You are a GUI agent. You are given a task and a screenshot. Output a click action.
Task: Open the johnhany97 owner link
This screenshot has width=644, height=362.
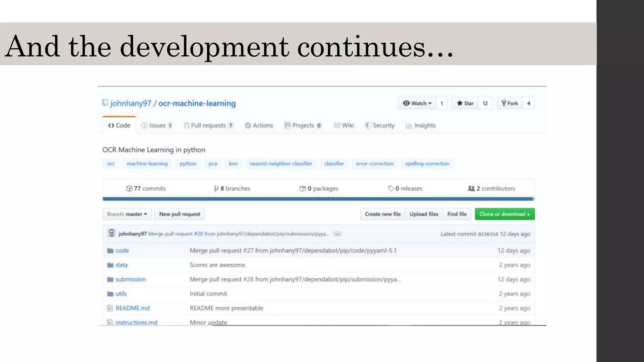pyautogui.click(x=131, y=103)
